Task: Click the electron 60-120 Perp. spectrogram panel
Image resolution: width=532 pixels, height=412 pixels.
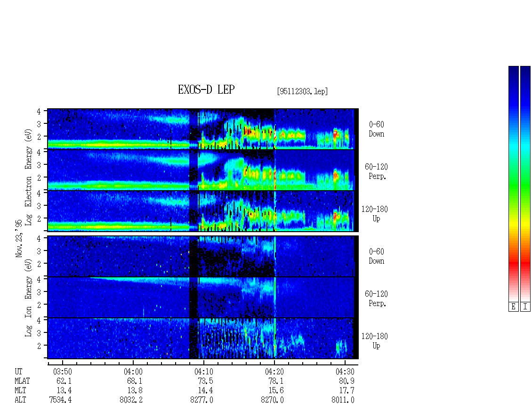Action: coord(203,170)
